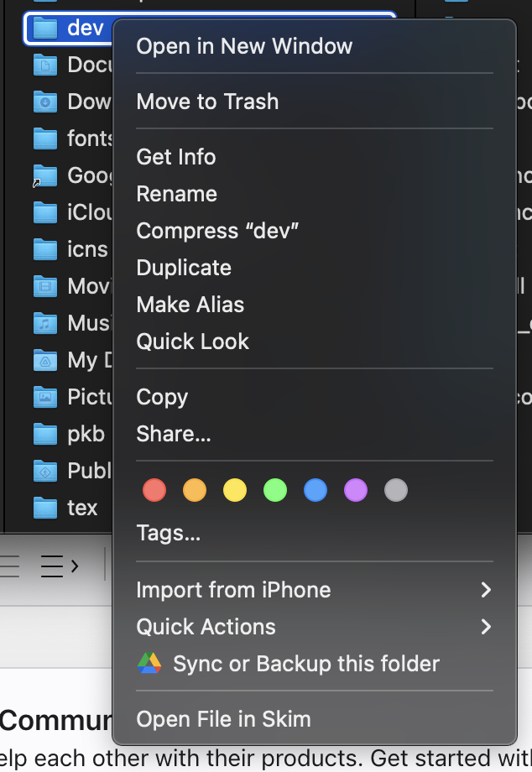532x772 pixels.
Task: Click the dev folder icon
Action: [44, 28]
